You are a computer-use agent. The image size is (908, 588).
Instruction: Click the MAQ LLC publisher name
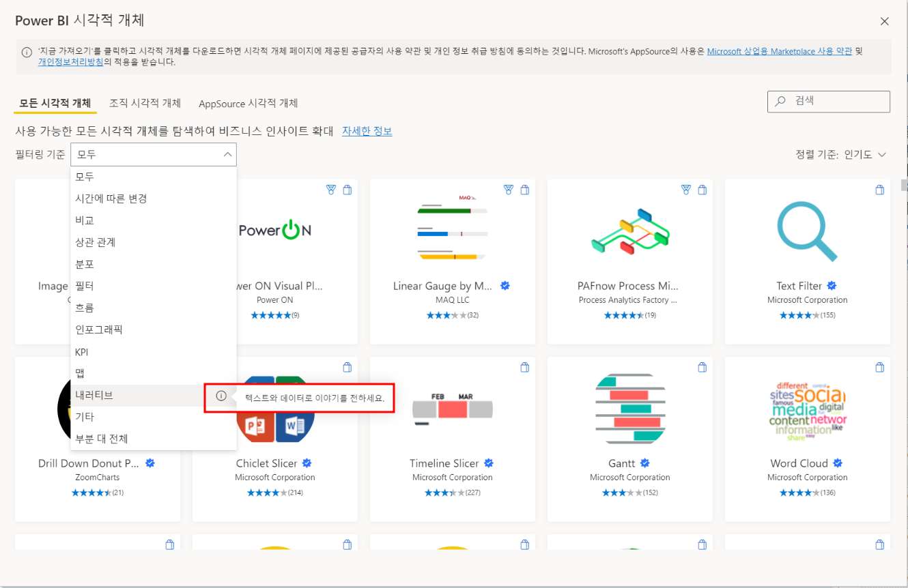453,300
